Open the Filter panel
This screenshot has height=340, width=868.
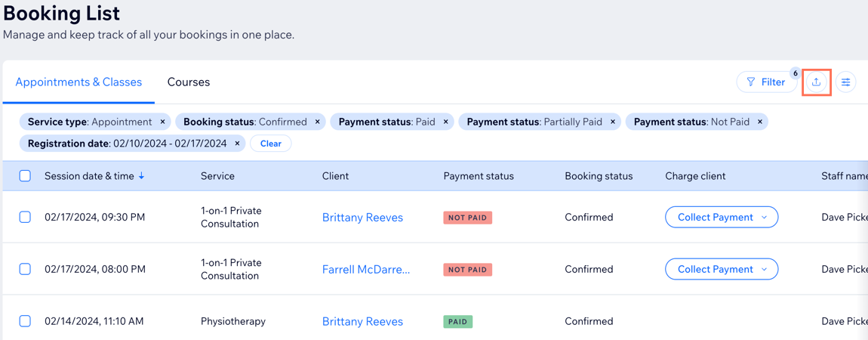coord(766,82)
